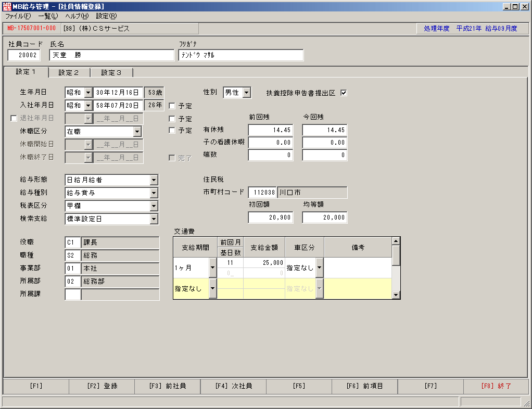Open the 入社年月日 era dropdown

pos(88,106)
